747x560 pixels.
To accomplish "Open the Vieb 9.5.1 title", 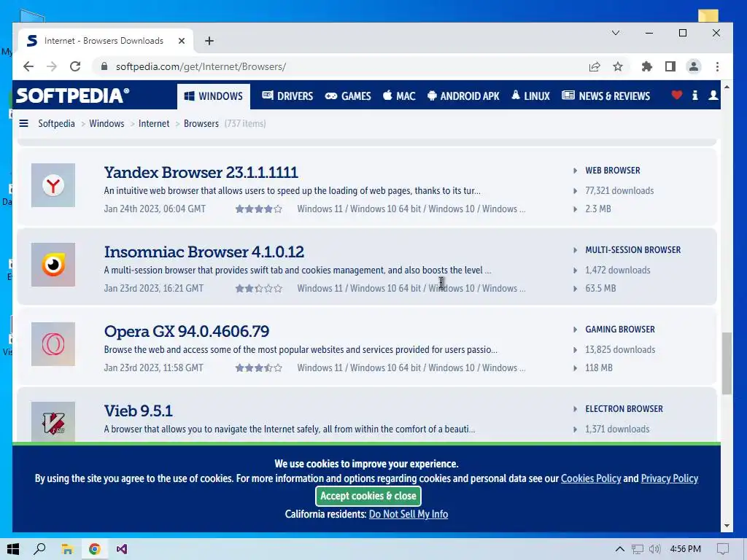I will [138, 411].
